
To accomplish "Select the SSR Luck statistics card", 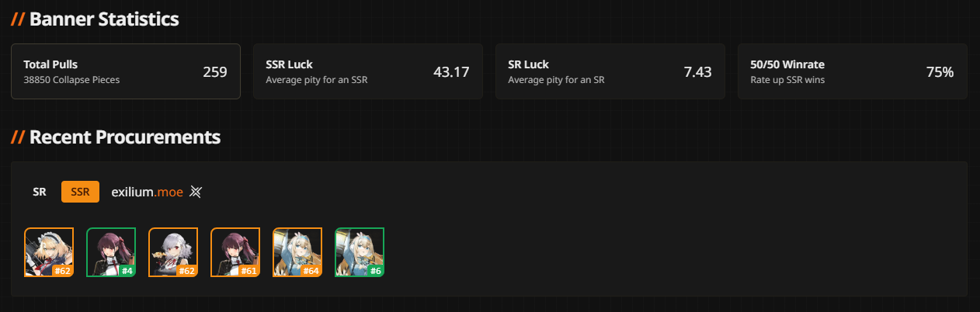I will [x=368, y=71].
